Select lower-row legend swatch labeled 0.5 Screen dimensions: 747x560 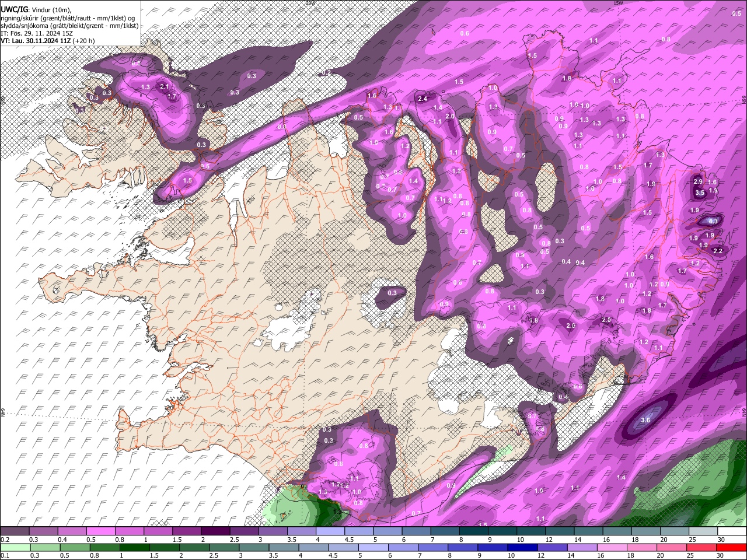coord(75,547)
